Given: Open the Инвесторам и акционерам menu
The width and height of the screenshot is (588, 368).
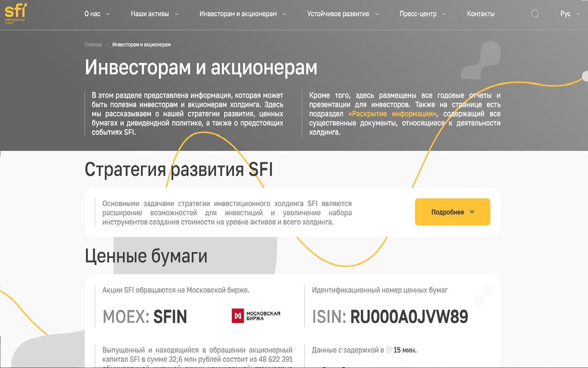Looking at the screenshot, I should 238,14.
